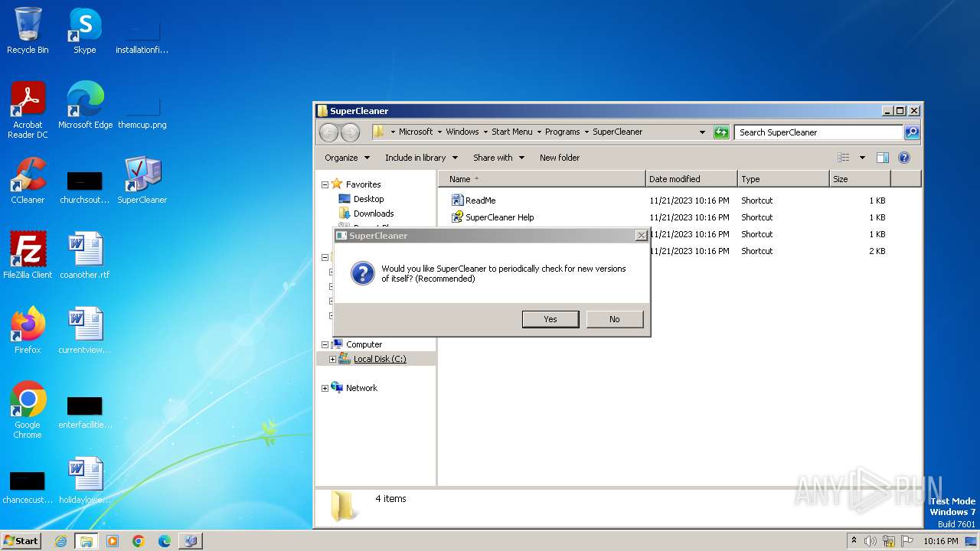Launch the Skype desktop shortcut
Screen dimensions: 980x551
point(84,31)
